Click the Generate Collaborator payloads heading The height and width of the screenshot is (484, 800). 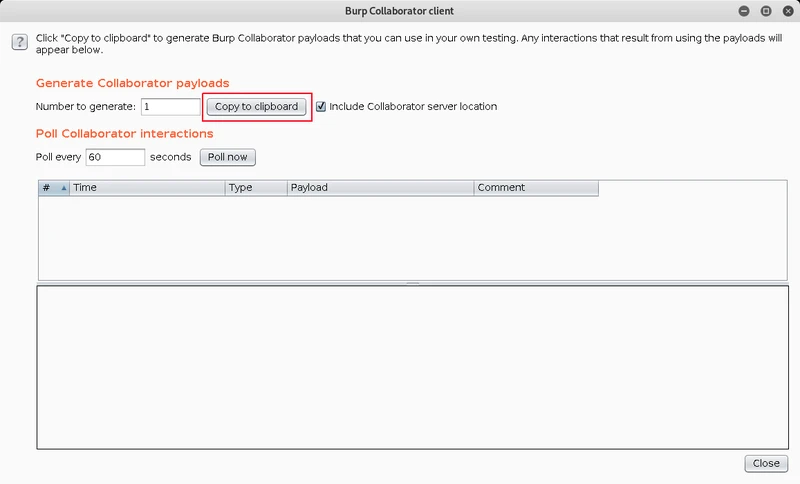point(133,83)
